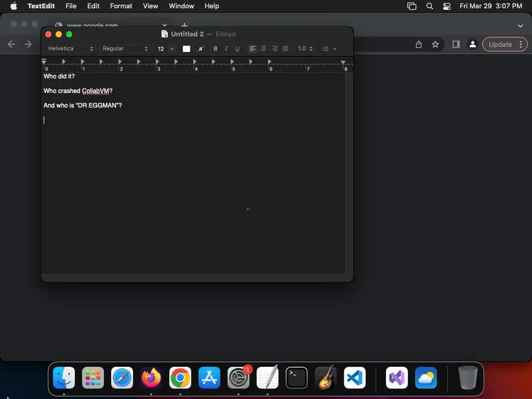
Task: Click the misspelled word CollabVM
Action: [x=96, y=91]
